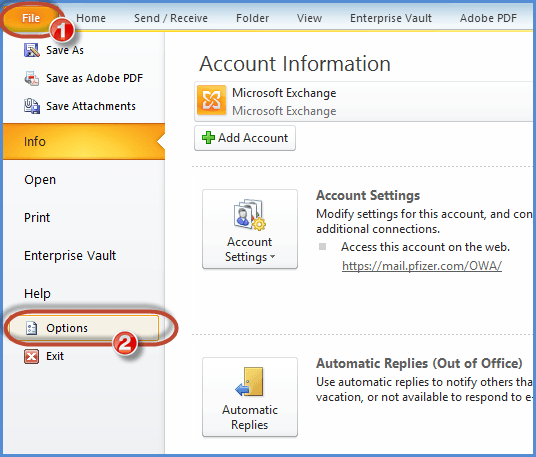This screenshot has height=457, width=536.
Task: Switch to the Home ribbon tab
Action: point(91,18)
